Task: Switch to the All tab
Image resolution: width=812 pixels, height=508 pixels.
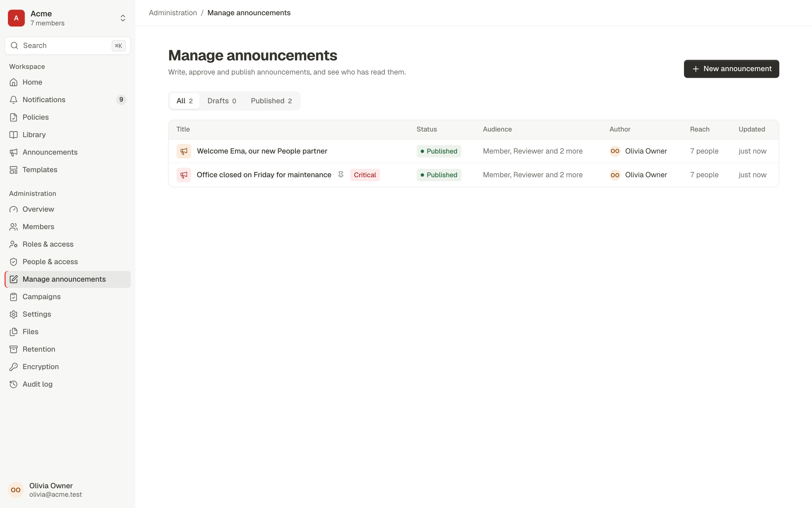Action: click(185, 101)
